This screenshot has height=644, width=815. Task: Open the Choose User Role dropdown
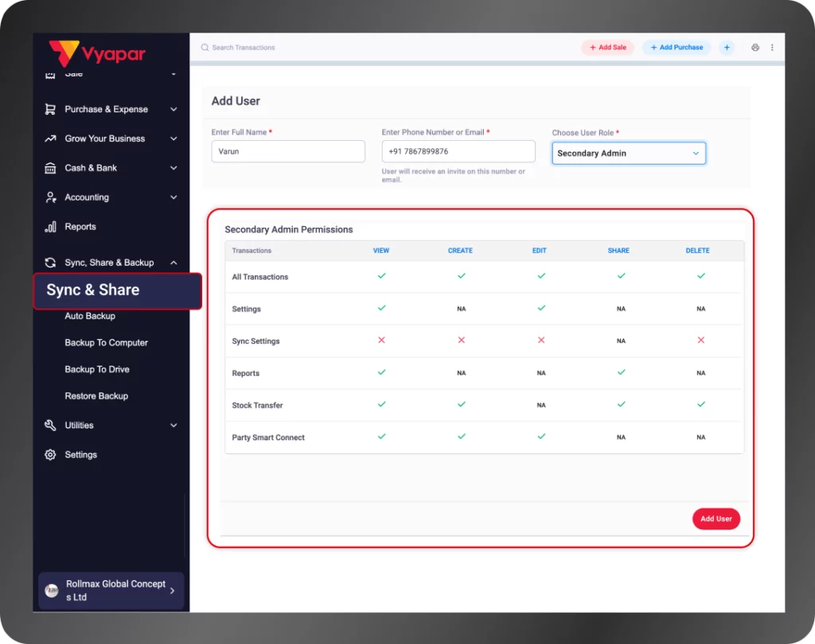tap(628, 153)
